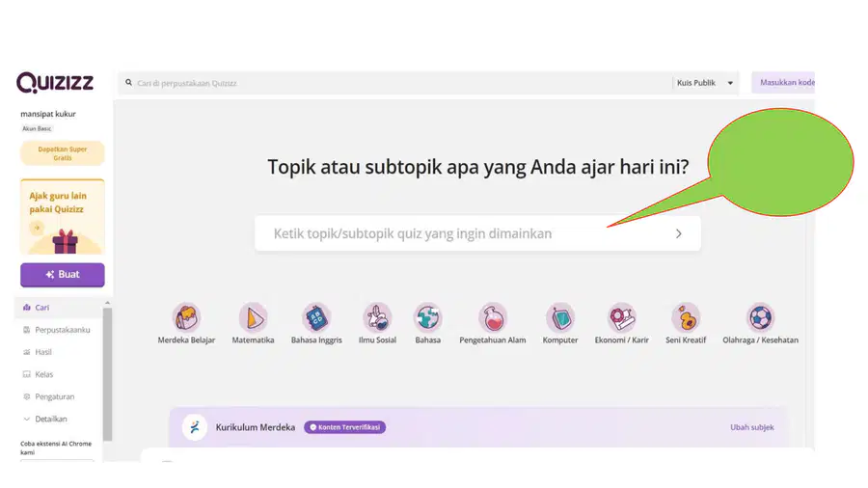Viewport: 868px width, 488px height.
Task: Open the Kuis Publik dropdown
Action: coord(705,83)
